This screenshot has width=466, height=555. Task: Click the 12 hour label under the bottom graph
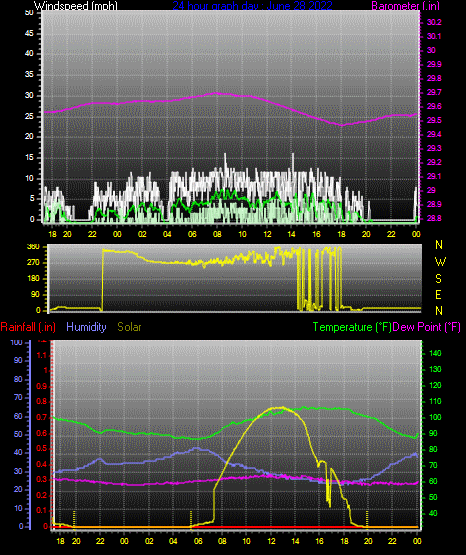coord(271,541)
